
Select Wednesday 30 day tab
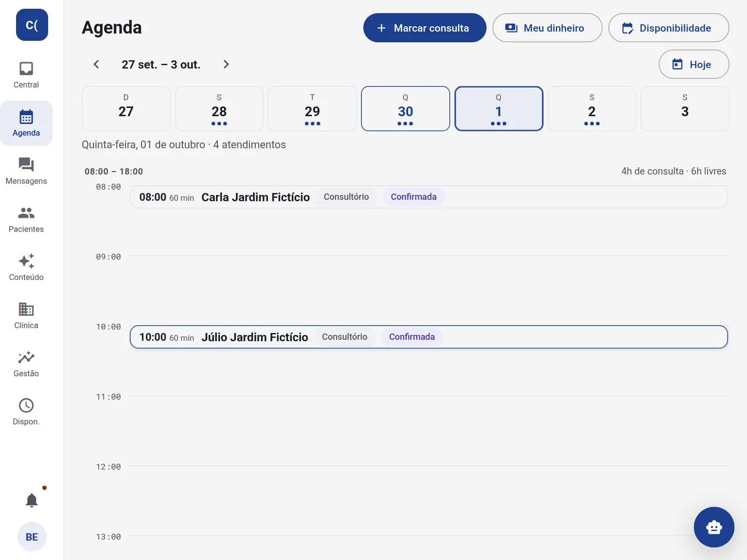point(406,108)
